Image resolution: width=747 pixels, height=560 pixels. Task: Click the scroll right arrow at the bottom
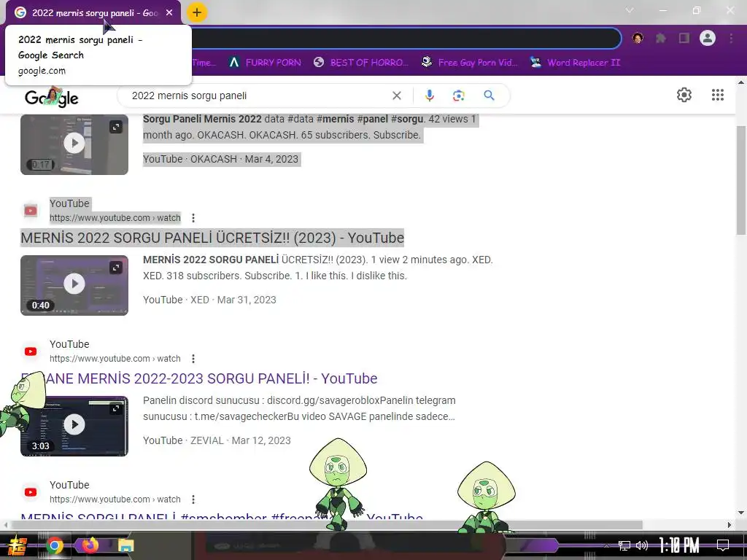click(x=729, y=525)
